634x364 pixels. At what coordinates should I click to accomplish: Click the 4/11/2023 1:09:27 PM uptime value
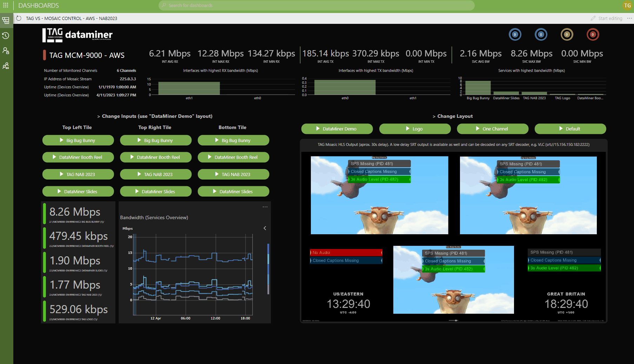[116, 95]
